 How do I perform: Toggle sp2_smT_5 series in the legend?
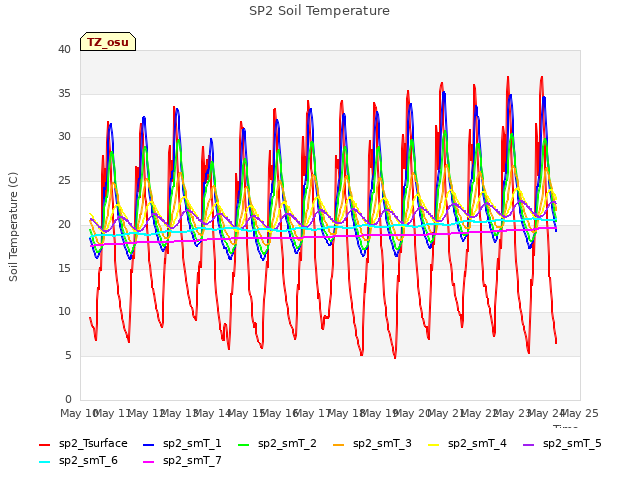click(562, 443)
